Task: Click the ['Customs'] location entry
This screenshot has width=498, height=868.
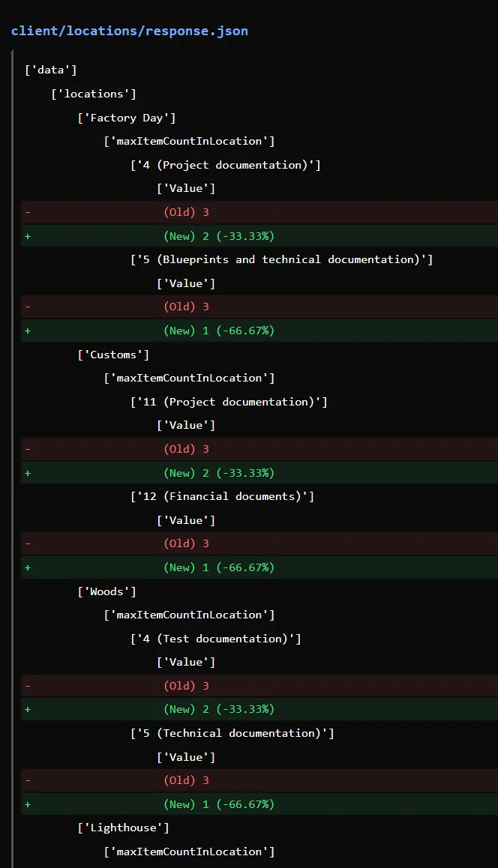Action: [113, 355]
